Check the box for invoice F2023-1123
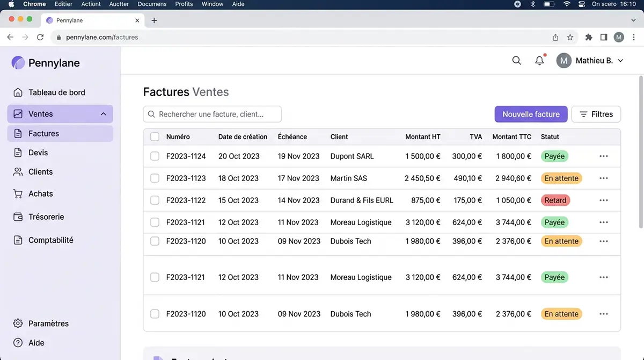The width and height of the screenshot is (644, 360). (155, 178)
